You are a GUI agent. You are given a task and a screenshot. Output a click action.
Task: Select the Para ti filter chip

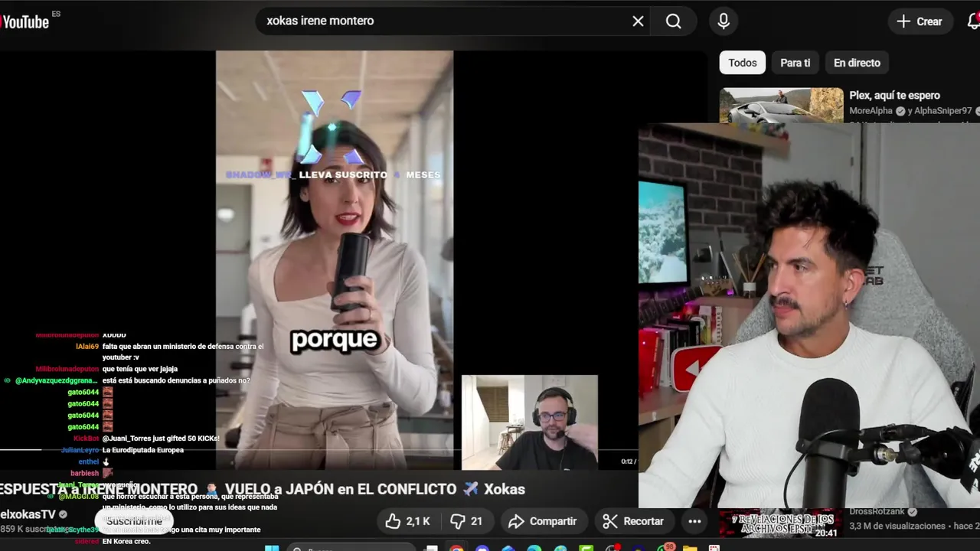pos(795,63)
